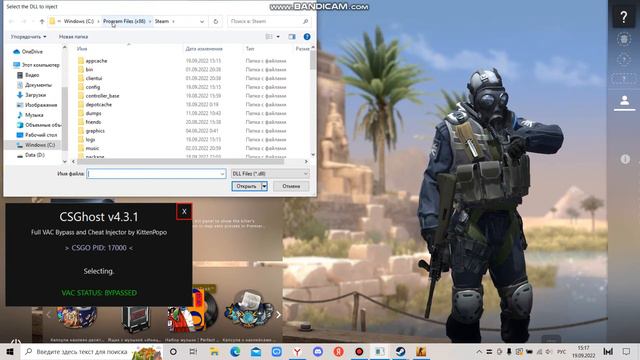Expand the chevron after Steam in breadcrumb
640x360 pixels.
tap(173, 21)
